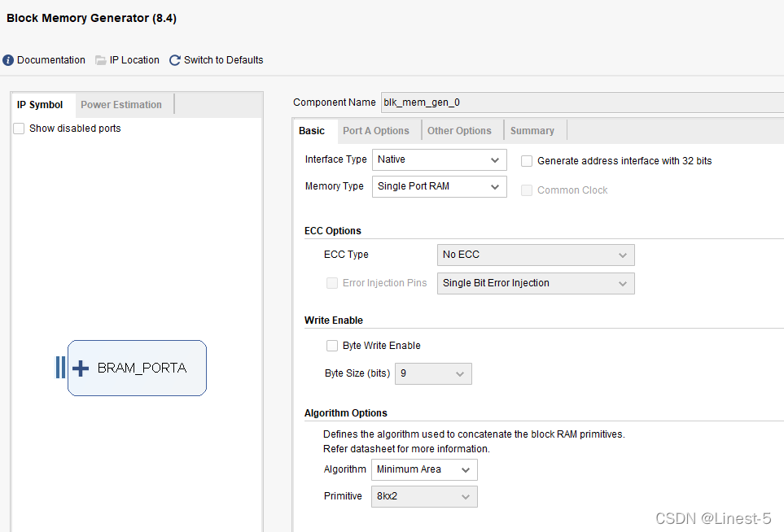Click the Error Injection Pins checkbox
The image size is (784, 532).
tap(332, 283)
